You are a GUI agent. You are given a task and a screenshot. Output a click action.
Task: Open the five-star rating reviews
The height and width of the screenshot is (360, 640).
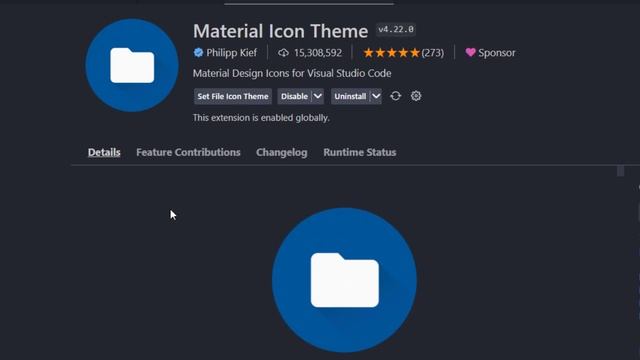coord(392,53)
